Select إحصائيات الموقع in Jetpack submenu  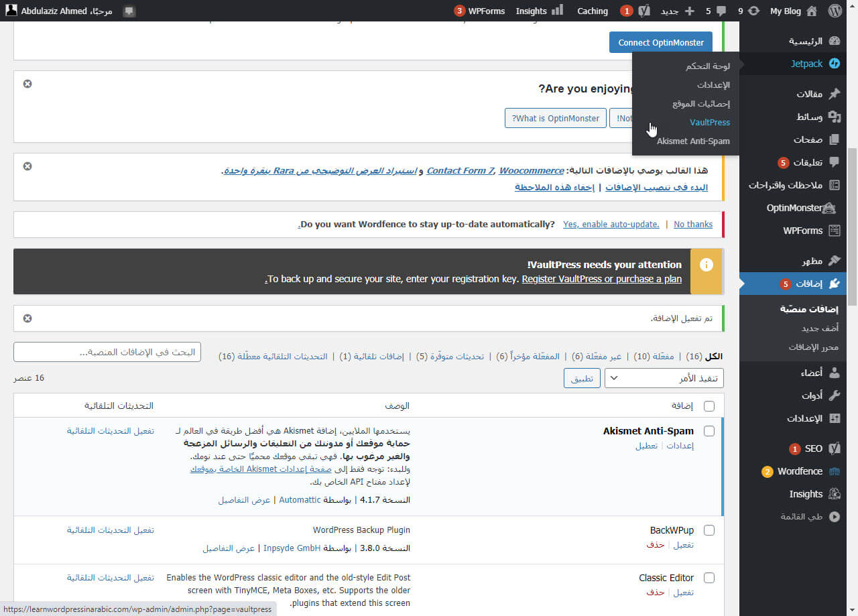pos(702,104)
